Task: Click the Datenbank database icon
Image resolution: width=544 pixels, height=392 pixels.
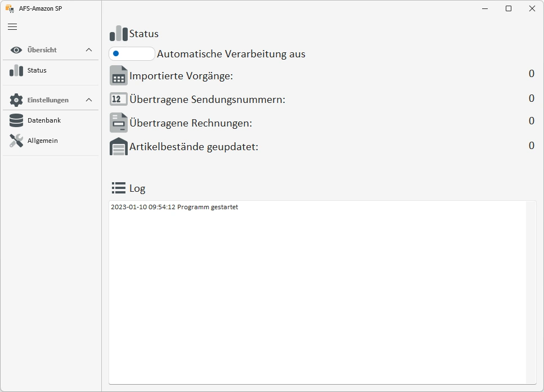Action: coord(16,120)
